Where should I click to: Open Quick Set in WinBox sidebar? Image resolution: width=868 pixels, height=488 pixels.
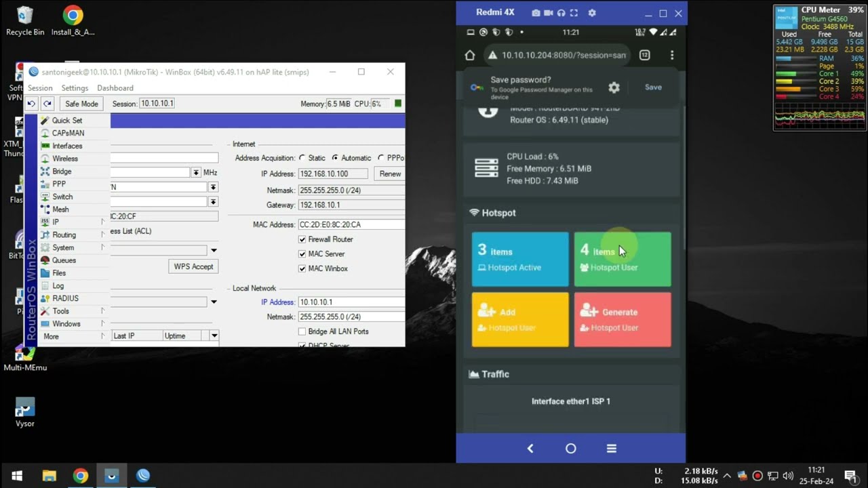tap(66, 120)
